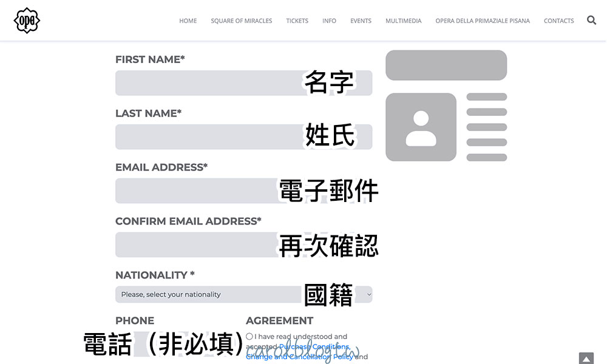607x364 pixels.
Task: Go to the HOME menu item
Action: coord(188,21)
